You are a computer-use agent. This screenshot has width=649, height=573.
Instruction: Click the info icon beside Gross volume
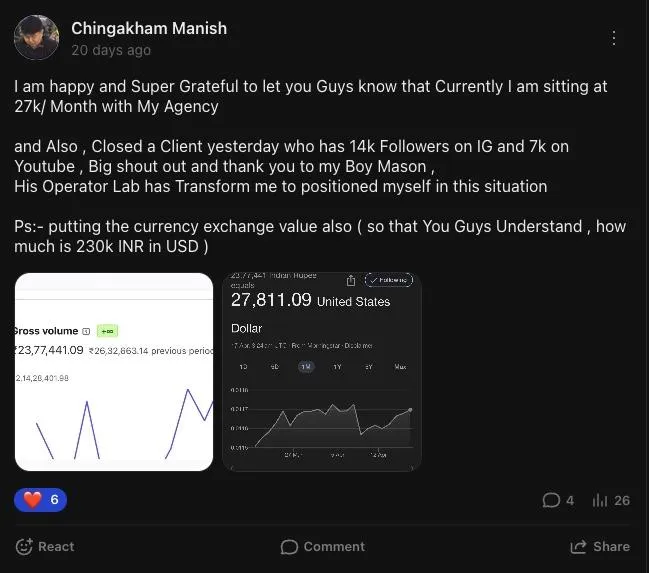pos(86,331)
